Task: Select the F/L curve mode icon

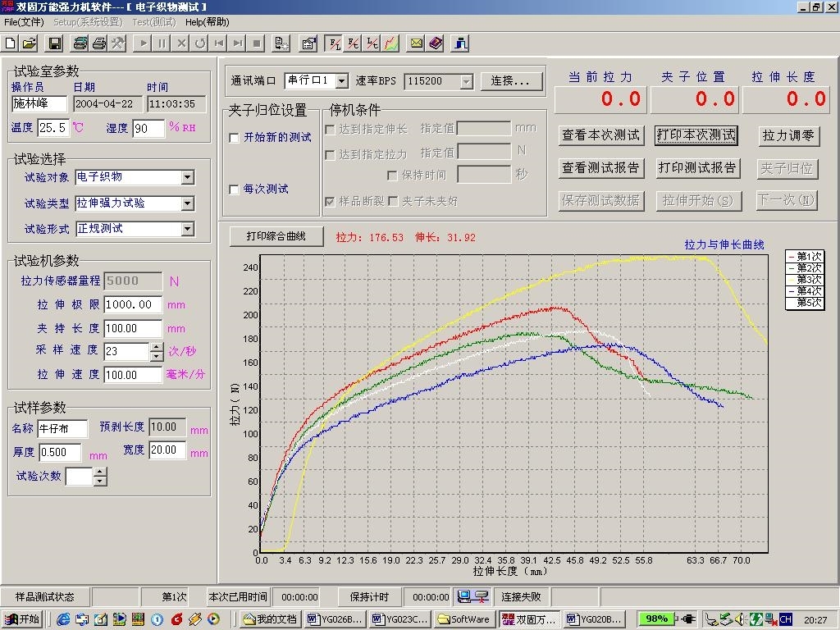Action: [334, 43]
